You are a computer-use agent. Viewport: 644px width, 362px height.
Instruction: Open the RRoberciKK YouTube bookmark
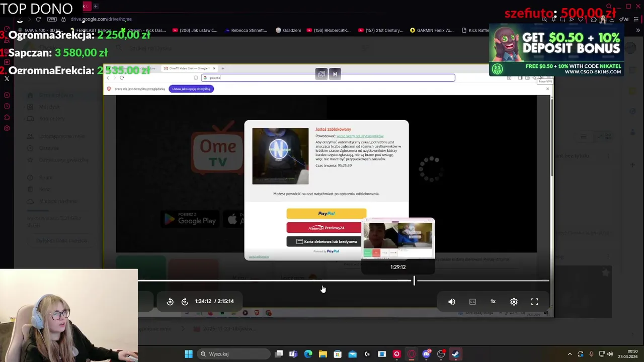point(329,30)
